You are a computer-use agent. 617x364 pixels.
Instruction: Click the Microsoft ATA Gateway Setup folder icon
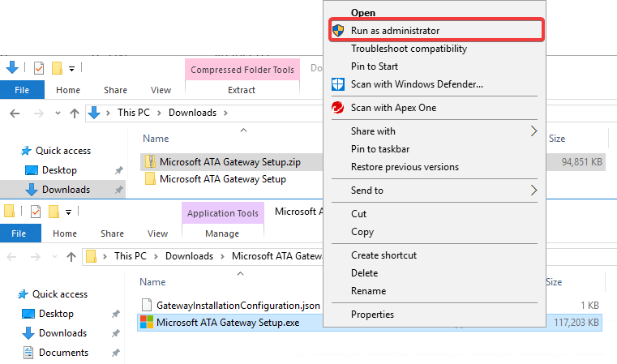point(150,179)
